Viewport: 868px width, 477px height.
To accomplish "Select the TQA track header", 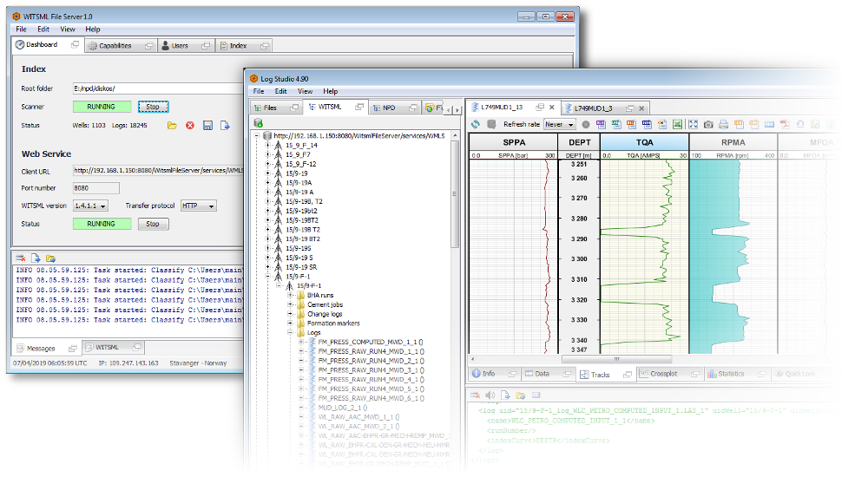I will [x=644, y=142].
